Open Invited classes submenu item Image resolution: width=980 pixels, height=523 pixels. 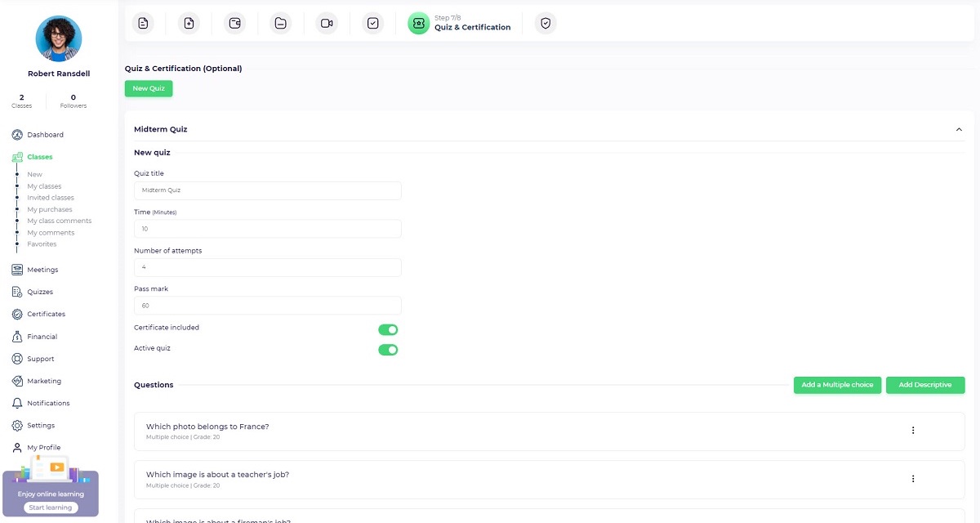click(51, 198)
